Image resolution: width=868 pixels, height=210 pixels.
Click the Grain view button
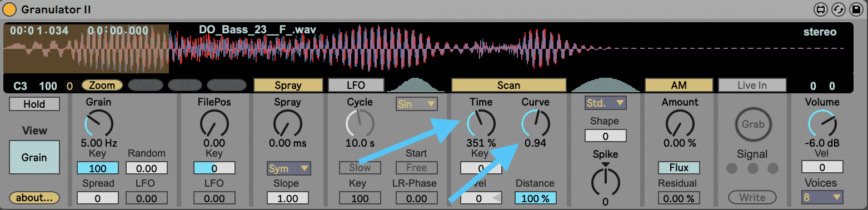coord(34,157)
